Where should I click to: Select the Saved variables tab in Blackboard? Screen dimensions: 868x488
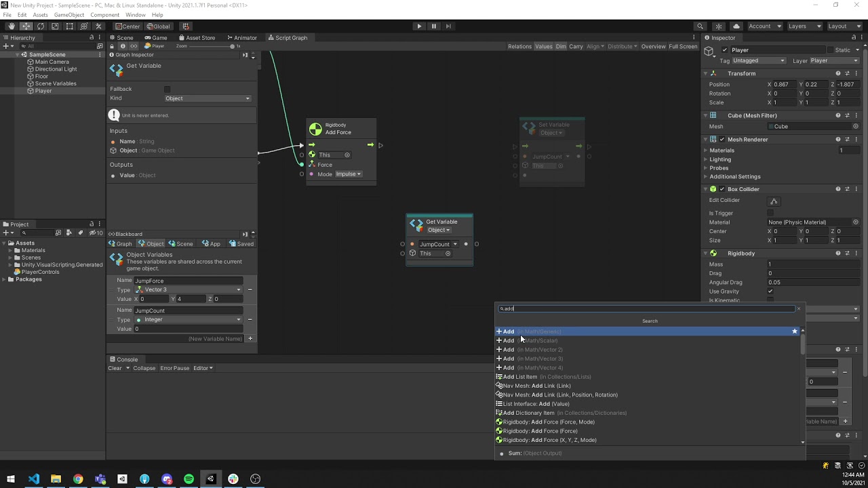point(241,244)
